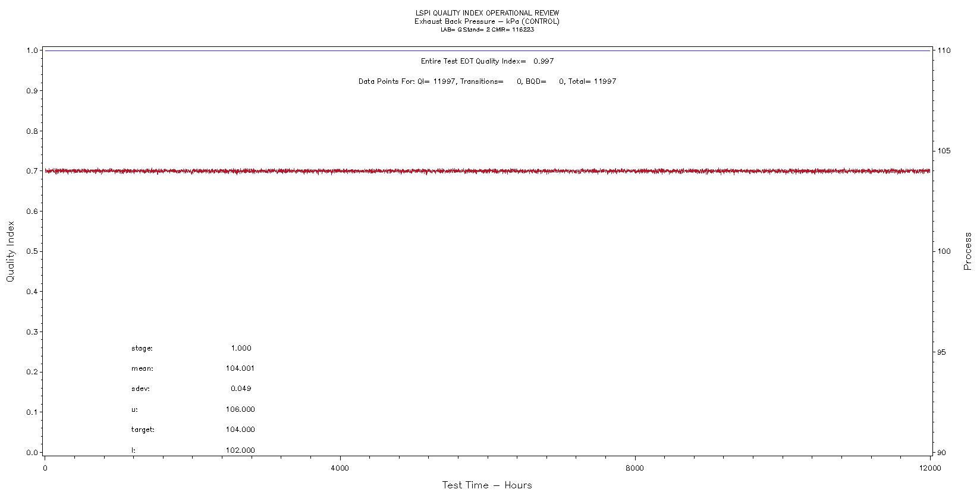Click the chart title 'LSPI QUALITY INDEX OPERATIONAL REVIEW'
The width and height of the screenshot is (980, 502).
tap(487, 13)
